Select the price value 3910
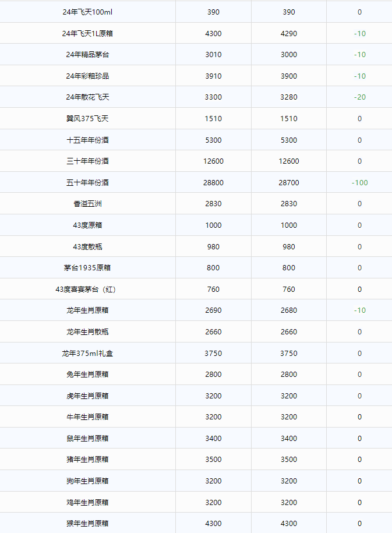 click(213, 76)
